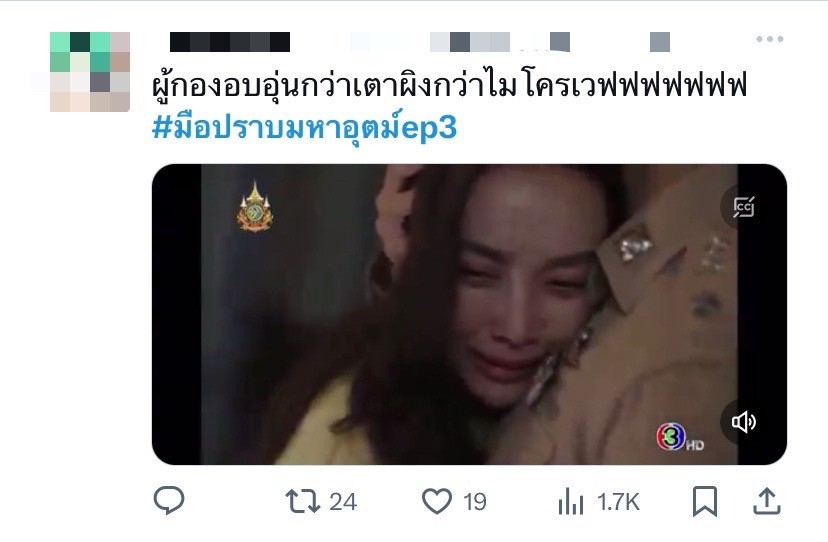Bookmark this tweet
This screenshot has height=542, width=828.
(705, 501)
